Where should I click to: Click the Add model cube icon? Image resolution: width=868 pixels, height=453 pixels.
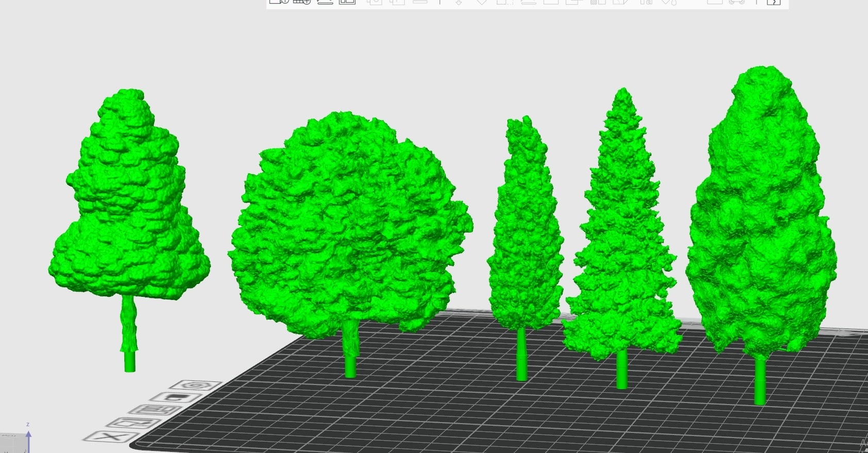(x=279, y=2)
